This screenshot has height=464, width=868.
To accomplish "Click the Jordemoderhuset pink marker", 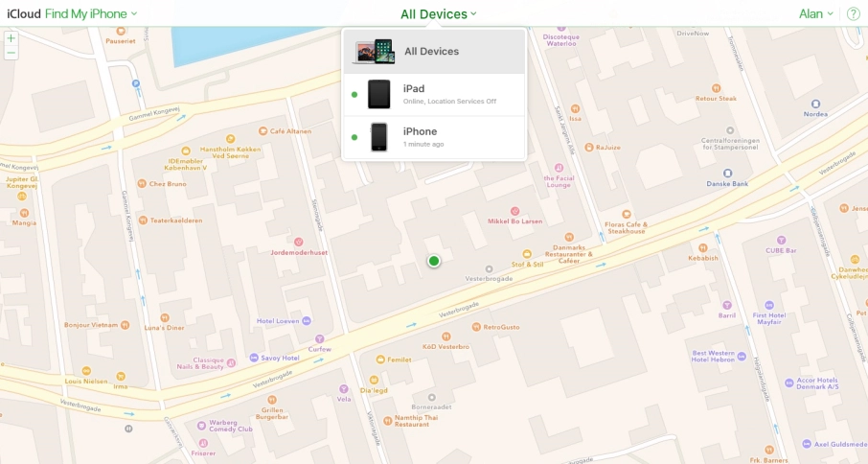I will pos(298,242).
